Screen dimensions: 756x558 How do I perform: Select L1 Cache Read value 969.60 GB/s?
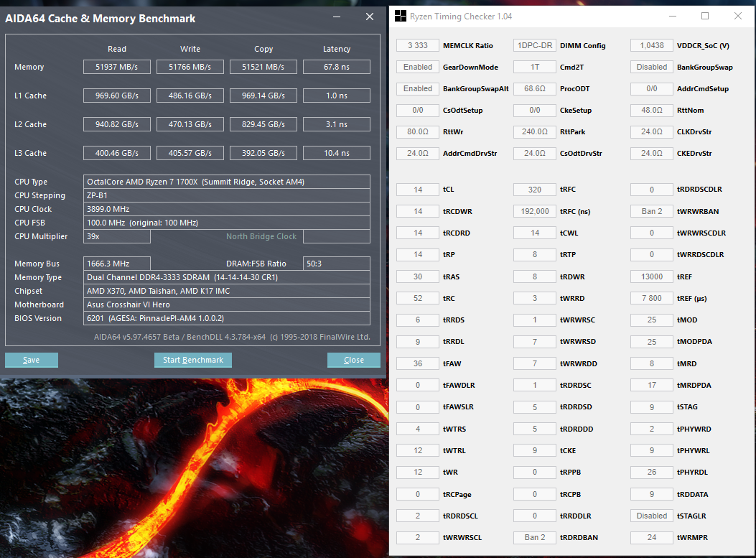pos(117,96)
